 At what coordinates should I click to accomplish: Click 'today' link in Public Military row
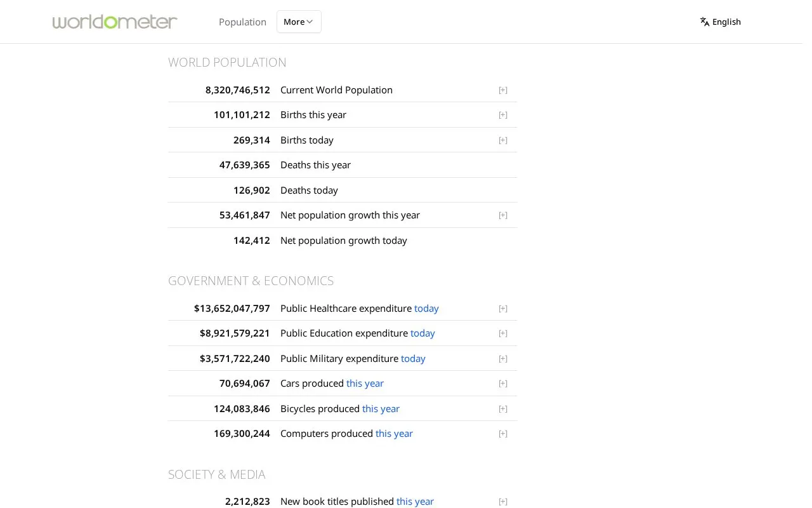tap(413, 359)
